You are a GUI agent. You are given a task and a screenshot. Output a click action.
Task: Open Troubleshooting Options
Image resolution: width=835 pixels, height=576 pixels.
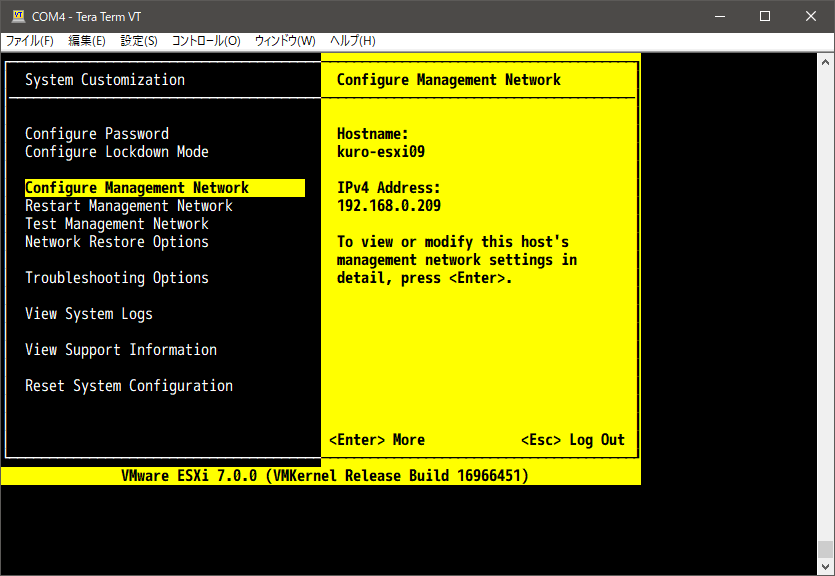[x=117, y=278]
